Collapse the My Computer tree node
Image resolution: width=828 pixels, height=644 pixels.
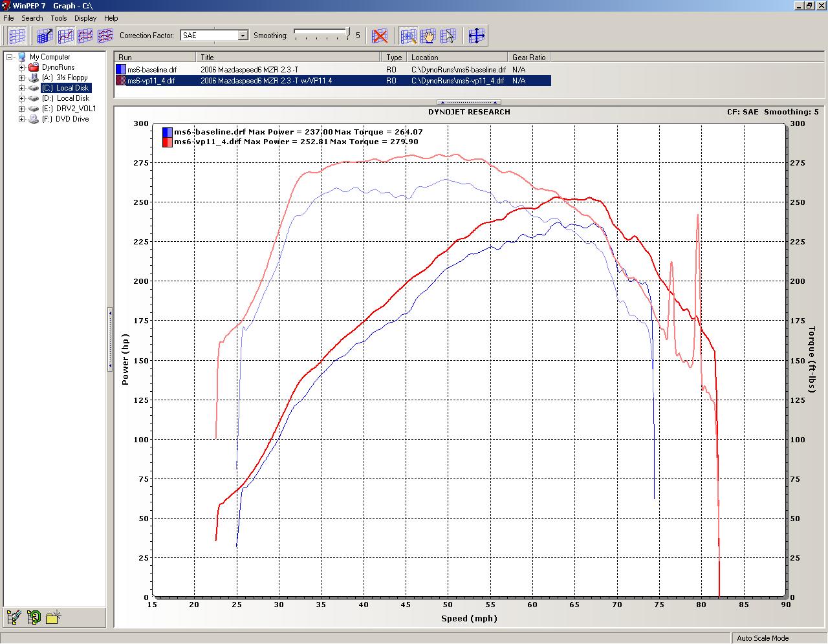click(x=10, y=57)
